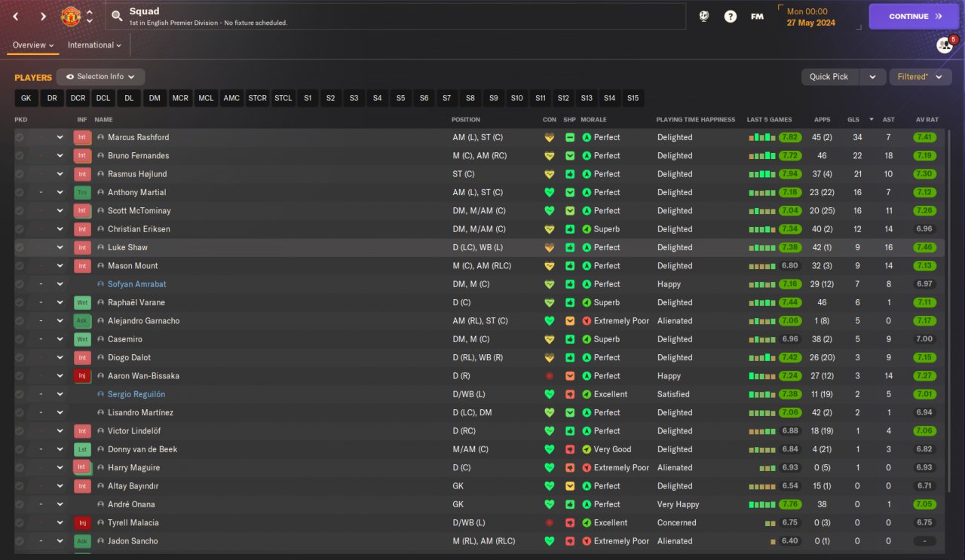Expand the row chevron for Marcus Rashford
The image size is (965, 560).
tap(60, 137)
